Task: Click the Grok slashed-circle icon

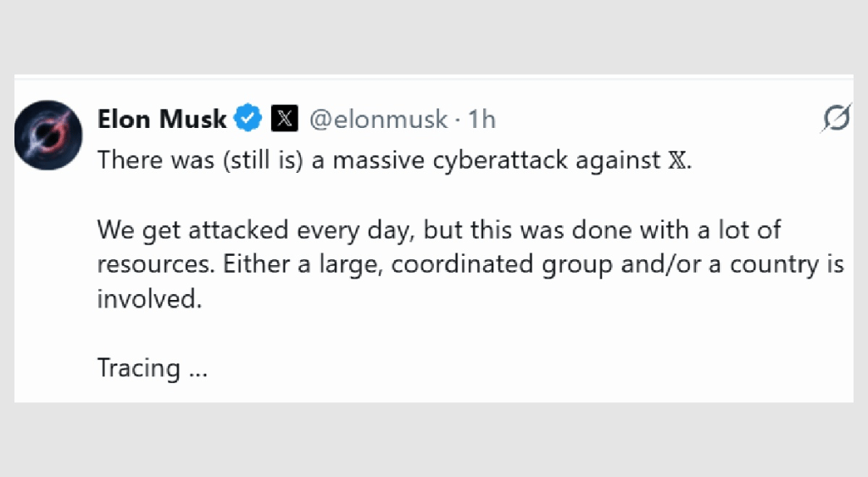Action: click(836, 119)
